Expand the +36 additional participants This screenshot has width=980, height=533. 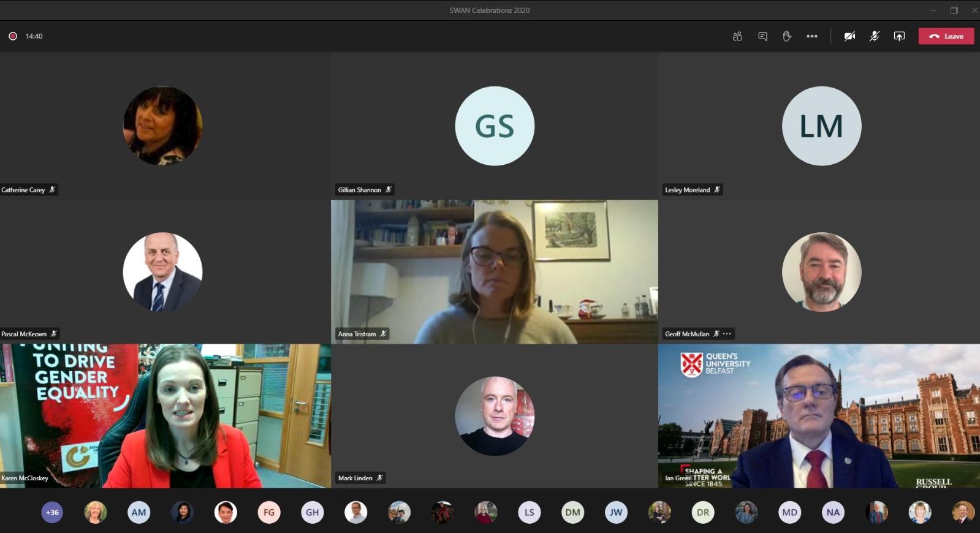(52, 512)
